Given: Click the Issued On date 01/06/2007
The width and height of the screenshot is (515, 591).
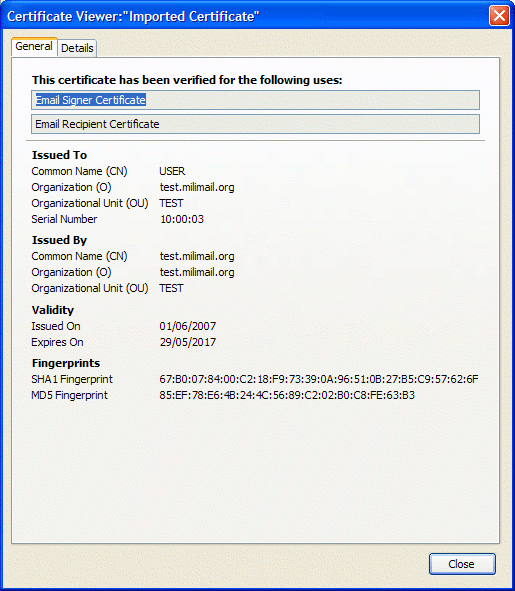Looking at the screenshot, I should point(188,326).
